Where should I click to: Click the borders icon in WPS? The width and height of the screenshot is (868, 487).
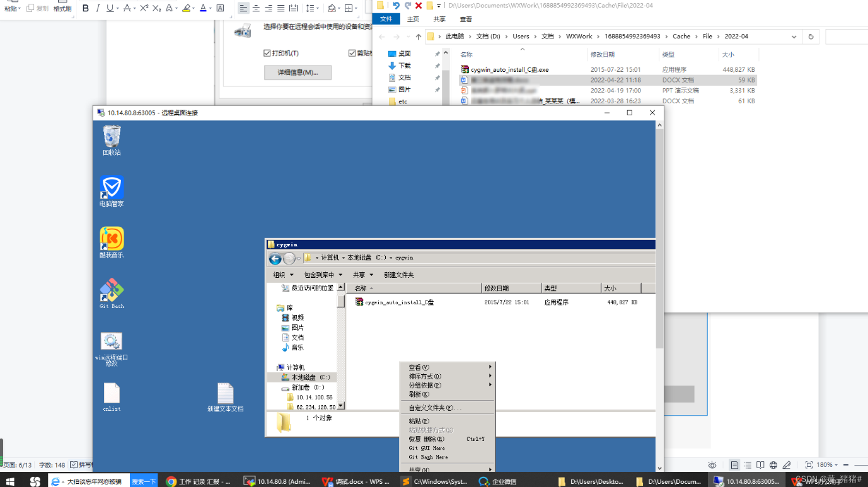(x=349, y=8)
